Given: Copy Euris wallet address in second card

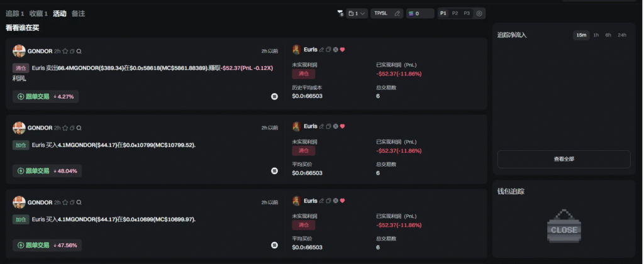Looking at the screenshot, I should [x=328, y=126].
